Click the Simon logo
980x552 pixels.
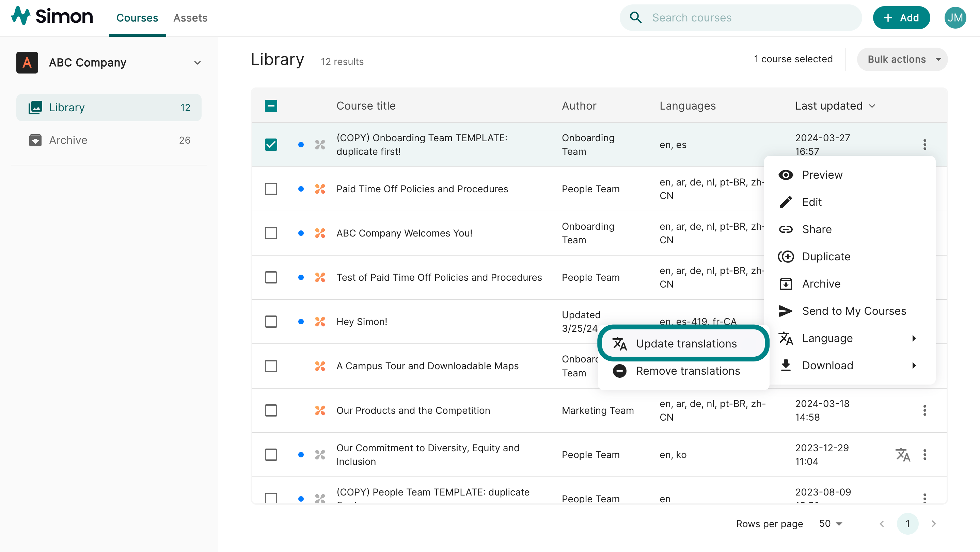coord(52,16)
